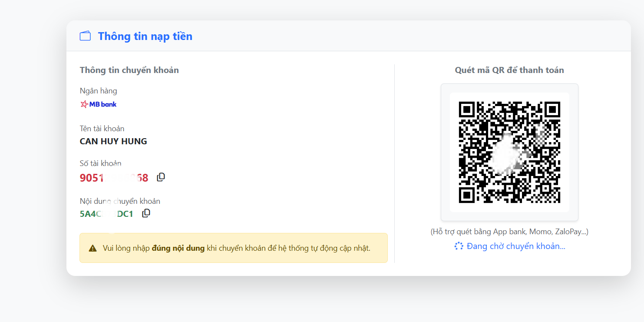Click the Quét mã QR để thanh toán title

tap(509, 70)
